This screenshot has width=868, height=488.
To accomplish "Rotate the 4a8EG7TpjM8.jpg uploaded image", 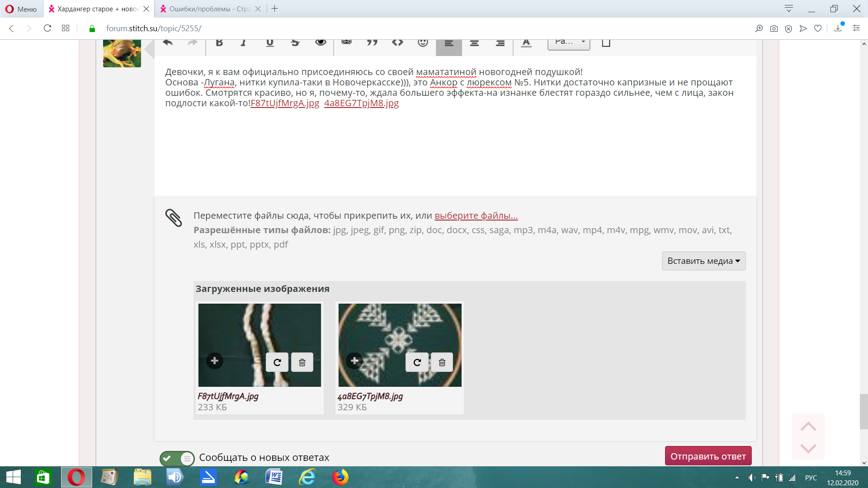I will (x=417, y=362).
